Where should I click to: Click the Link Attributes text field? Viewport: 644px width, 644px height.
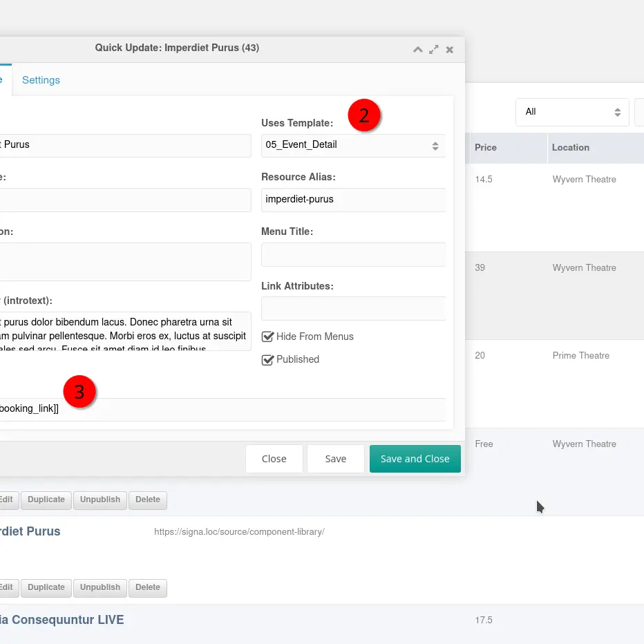click(x=352, y=308)
